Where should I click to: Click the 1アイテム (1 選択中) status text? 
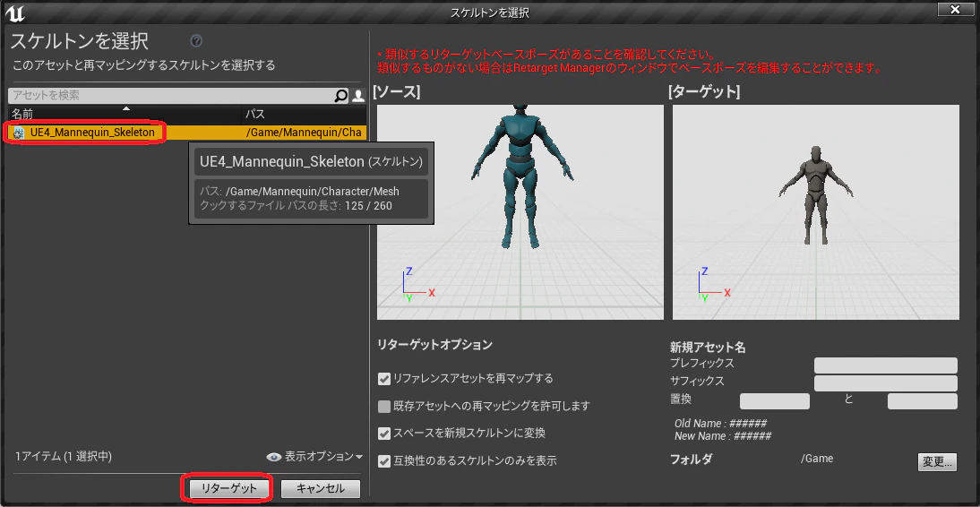(x=64, y=457)
